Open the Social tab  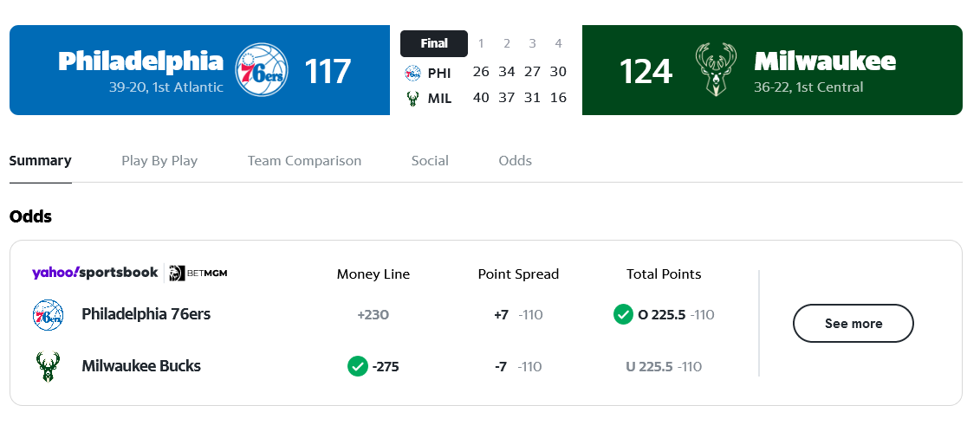[x=430, y=161]
